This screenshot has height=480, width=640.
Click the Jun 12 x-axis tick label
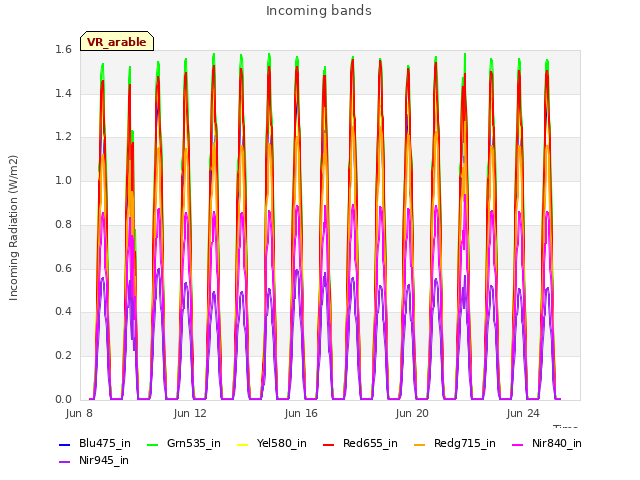pos(190,413)
